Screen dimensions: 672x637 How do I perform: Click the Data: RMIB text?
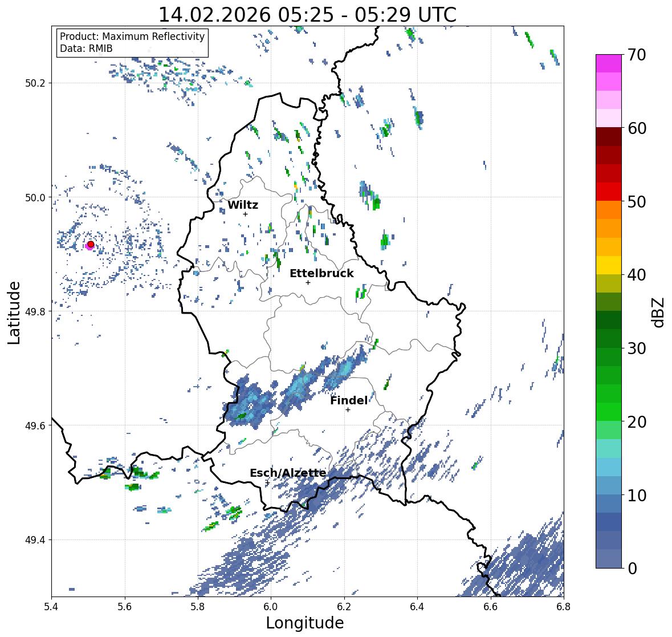coord(86,48)
